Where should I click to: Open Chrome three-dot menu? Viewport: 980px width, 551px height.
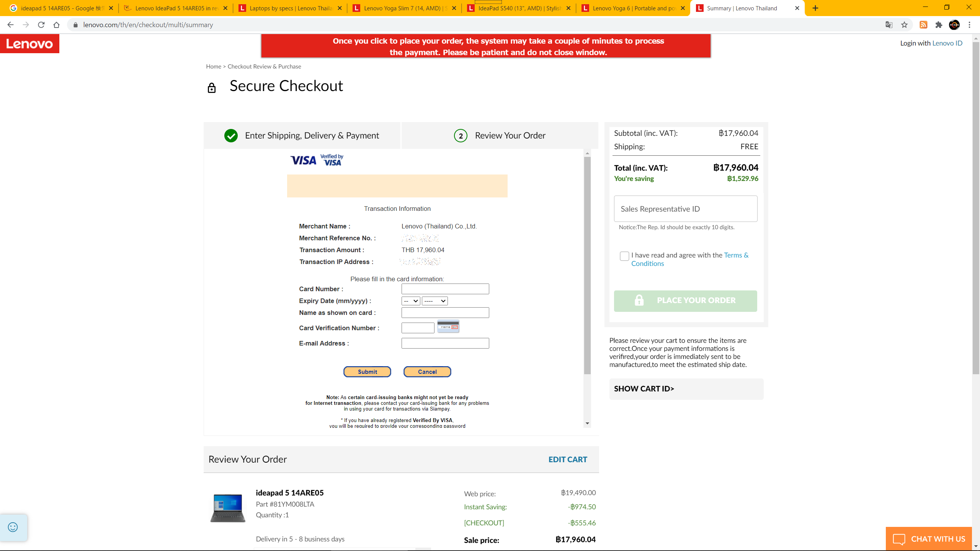(969, 25)
